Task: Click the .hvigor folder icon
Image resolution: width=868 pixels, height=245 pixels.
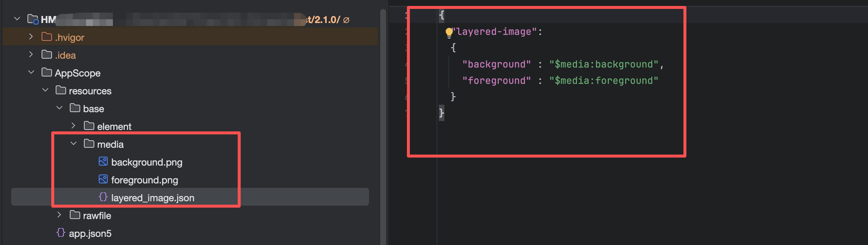Action: (x=47, y=37)
